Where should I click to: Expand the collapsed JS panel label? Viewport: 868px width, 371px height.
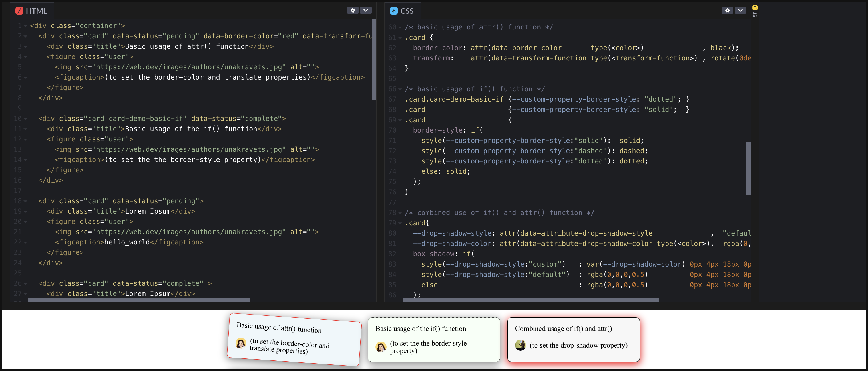[x=755, y=15]
